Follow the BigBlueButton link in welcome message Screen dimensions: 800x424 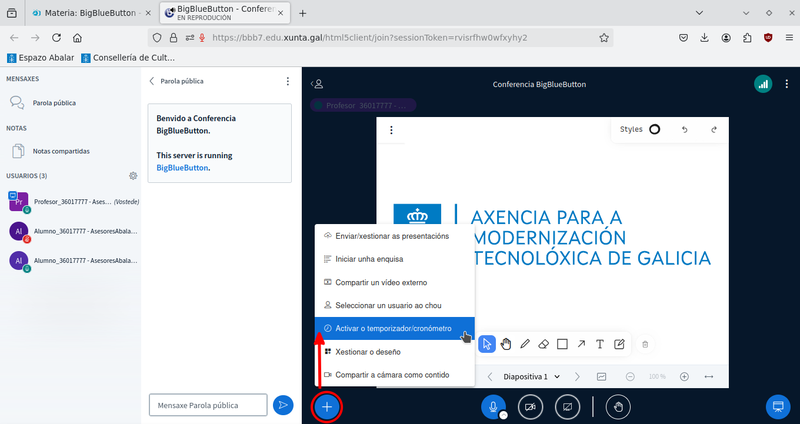click(182, 168)
